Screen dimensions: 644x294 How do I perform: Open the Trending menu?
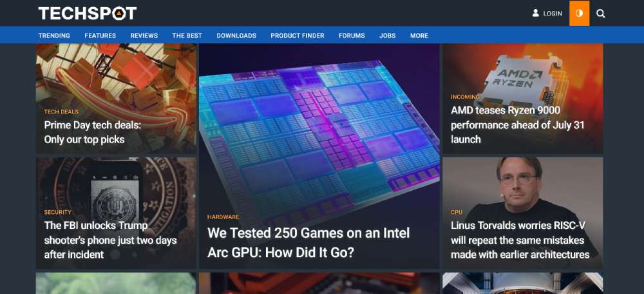pos(54,35)
